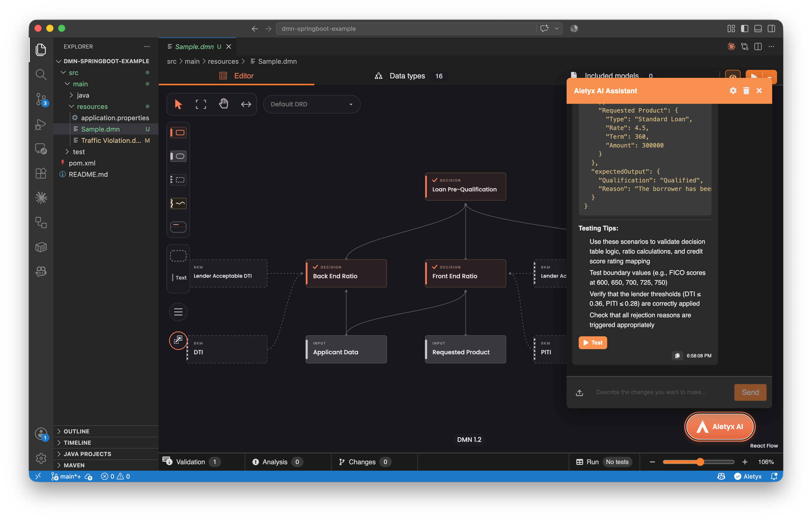Close the Aletyx AI Assistant panel
812x520 pixels.
coord(759,90)
